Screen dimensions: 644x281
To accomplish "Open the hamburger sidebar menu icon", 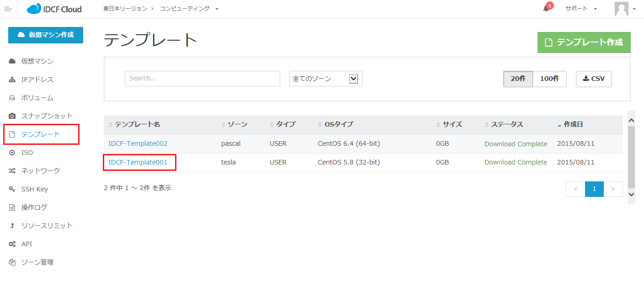I will (x=8, y=9).
